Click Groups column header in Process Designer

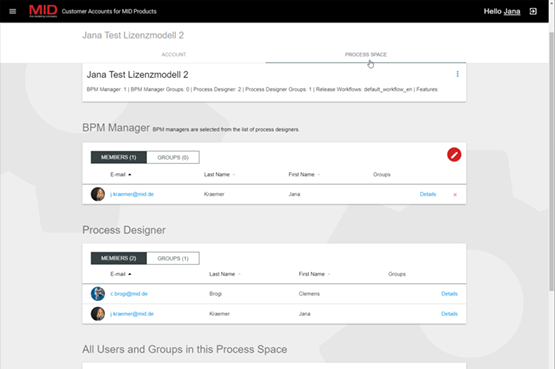[397, 274]
